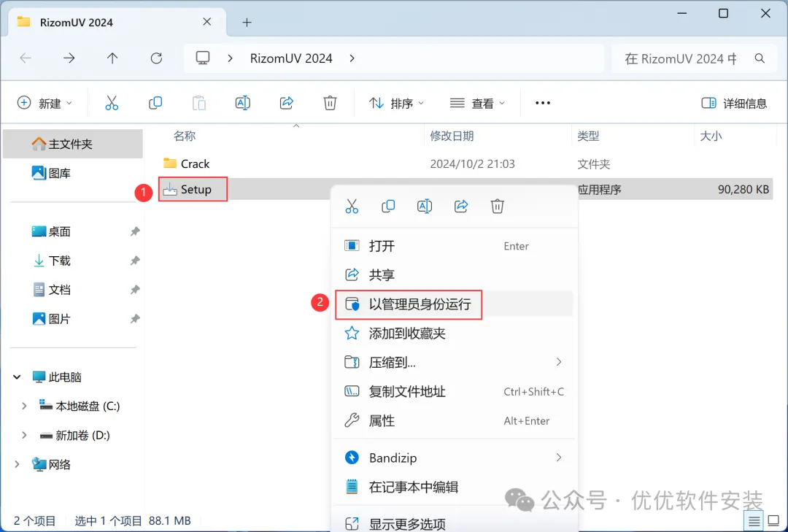Open 主文件夹 in the sidebar
Screen dimensions: 788x532
point(73,144)
